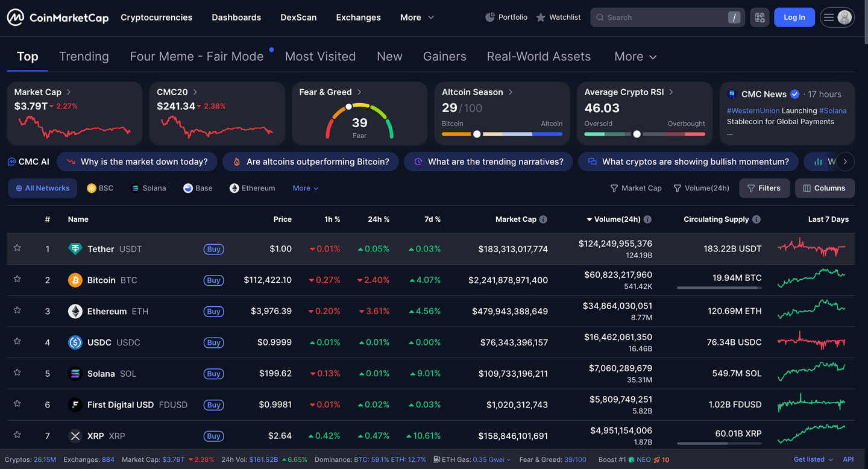Select the Base network filter

198,187
